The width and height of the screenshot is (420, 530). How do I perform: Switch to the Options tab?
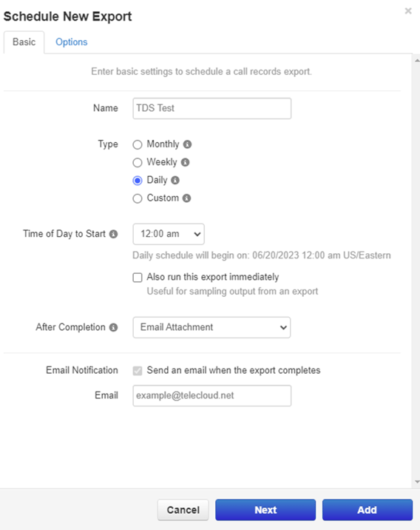click(72, 42)
